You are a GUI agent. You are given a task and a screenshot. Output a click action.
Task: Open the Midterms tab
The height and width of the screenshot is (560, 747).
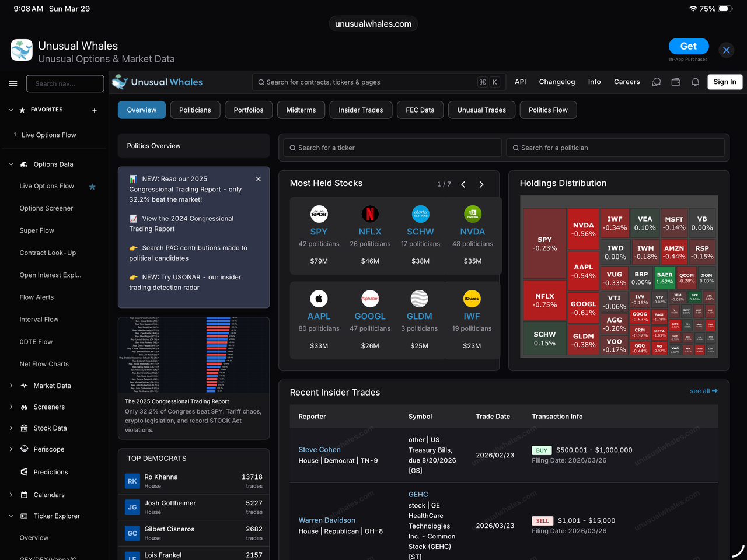click(301, 110)
